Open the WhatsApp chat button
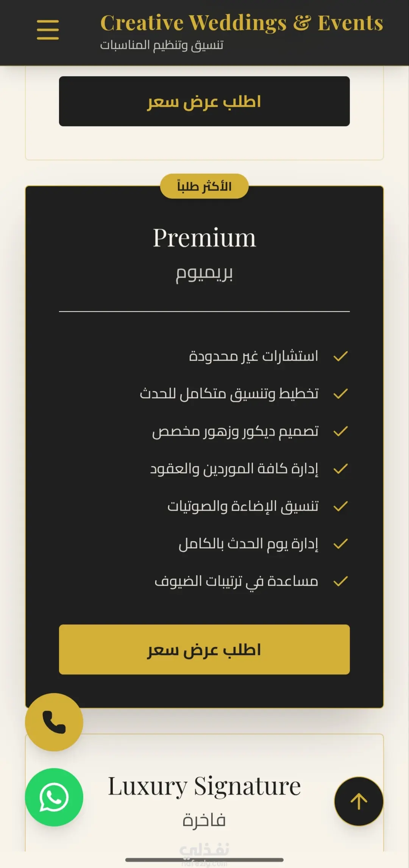The height and width of the screenshot is (868, 409). click(54, 797)
